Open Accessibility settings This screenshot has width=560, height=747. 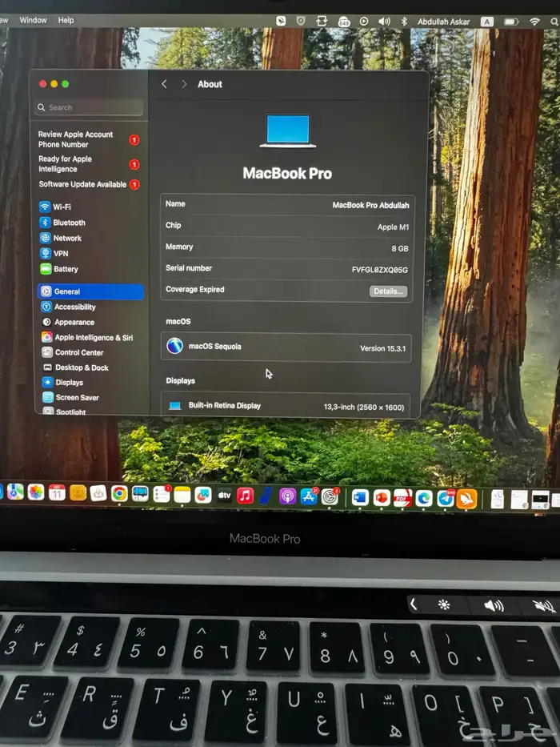[x=69, y=307]
